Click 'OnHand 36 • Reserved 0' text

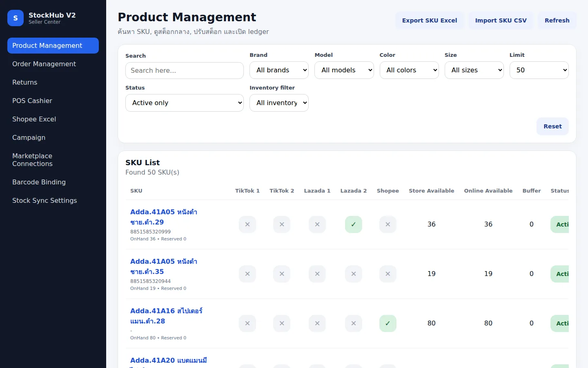pos(158,239)
